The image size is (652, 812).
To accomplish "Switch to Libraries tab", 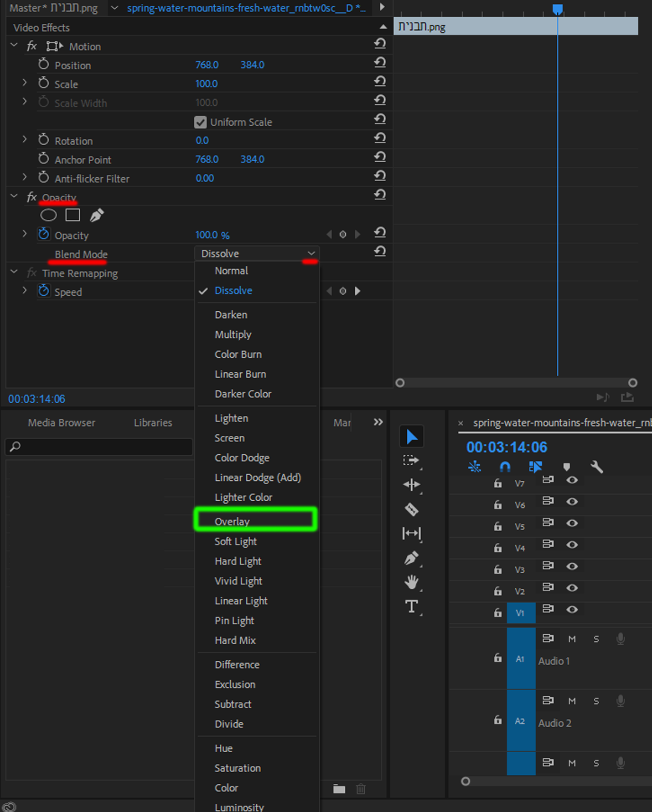I will [153, 423].
